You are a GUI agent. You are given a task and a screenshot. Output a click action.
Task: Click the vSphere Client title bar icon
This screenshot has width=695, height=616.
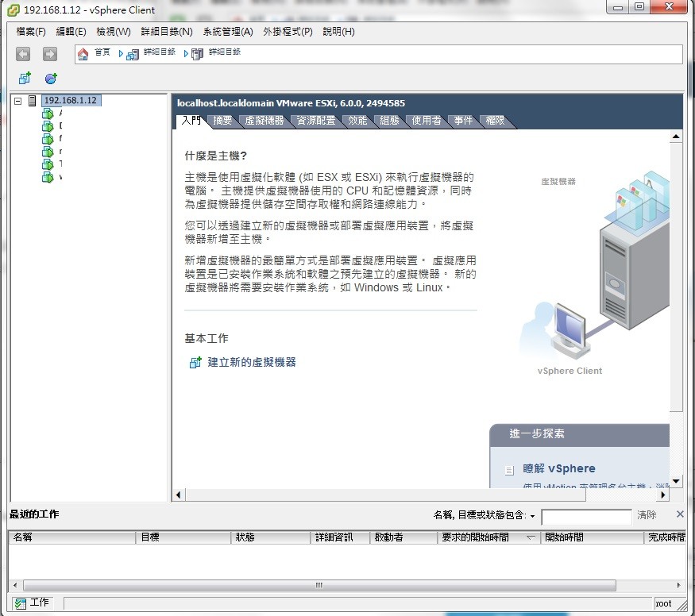[x=14, y=10]
